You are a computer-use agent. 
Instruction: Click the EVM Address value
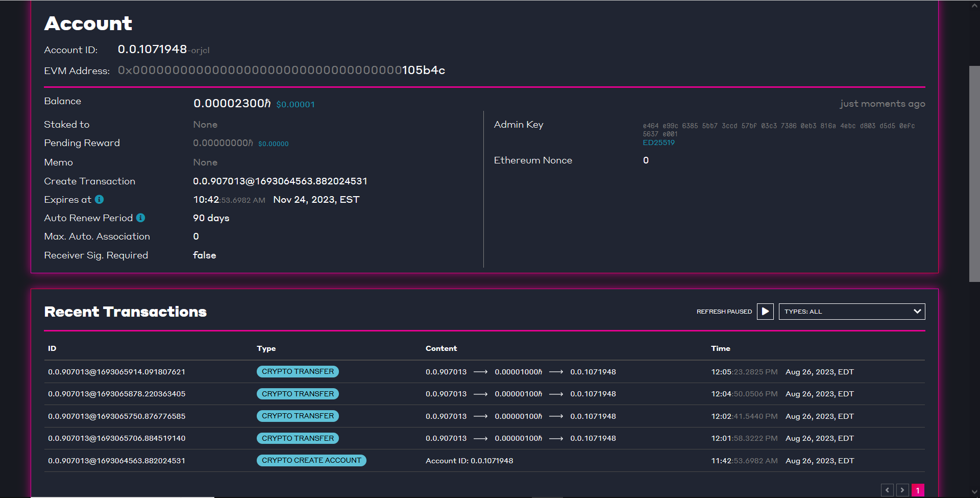point(281,70)
